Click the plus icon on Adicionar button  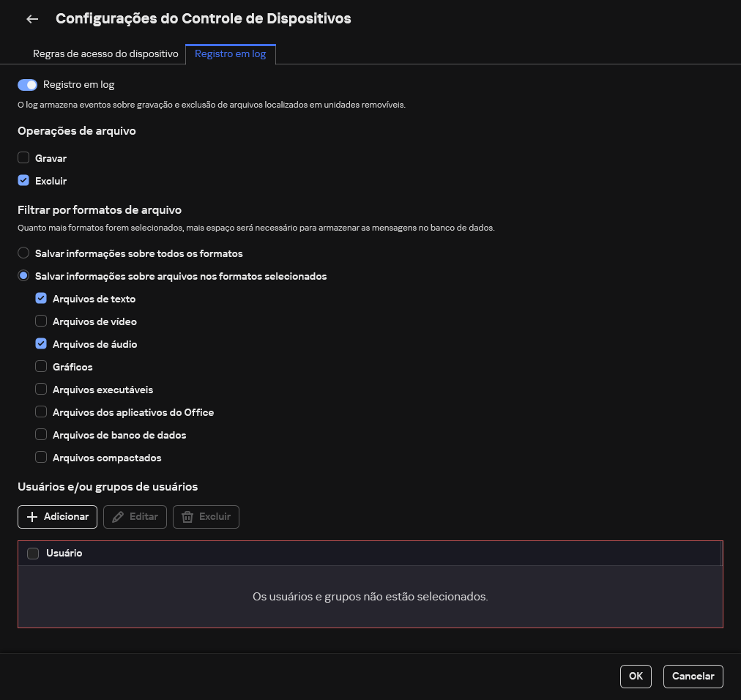point(34,517)
